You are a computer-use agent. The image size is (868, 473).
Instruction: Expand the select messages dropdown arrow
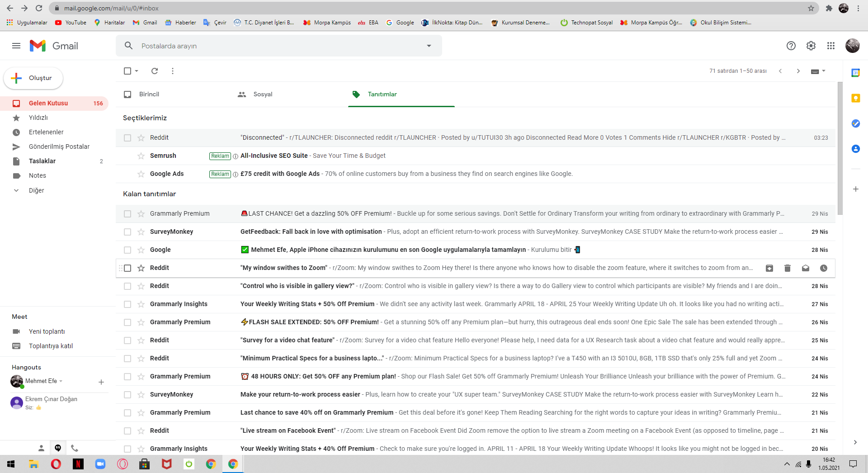(x=137, y=71)
